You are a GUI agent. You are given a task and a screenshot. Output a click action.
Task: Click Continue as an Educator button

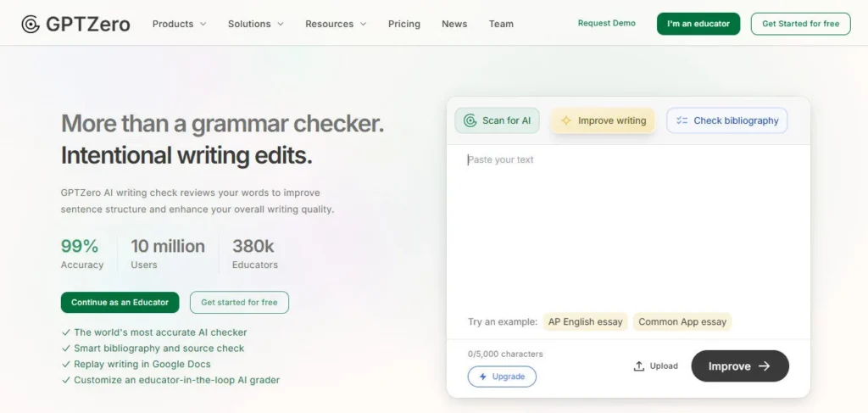pos(120,302)
